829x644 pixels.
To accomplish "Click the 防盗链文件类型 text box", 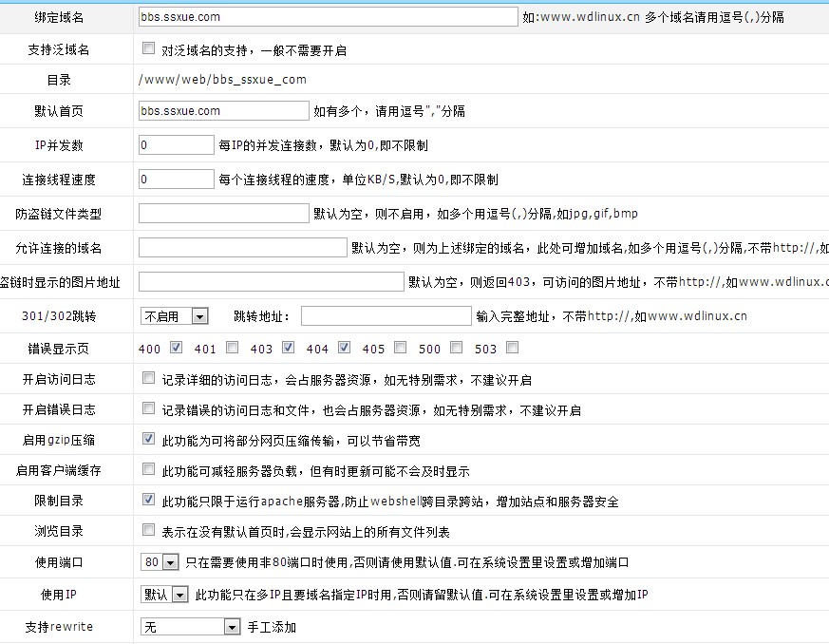I will (224, 214).
